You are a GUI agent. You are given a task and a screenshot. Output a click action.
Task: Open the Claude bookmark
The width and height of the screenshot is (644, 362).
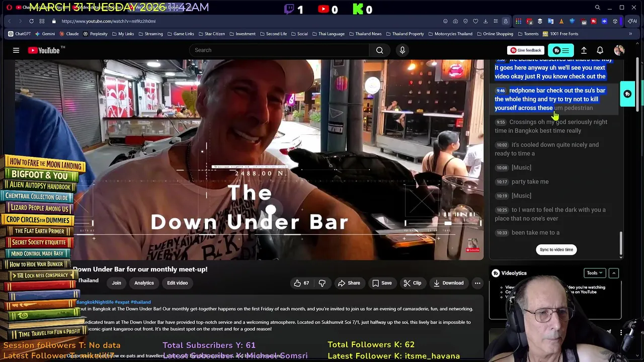[x=69, y=34]
